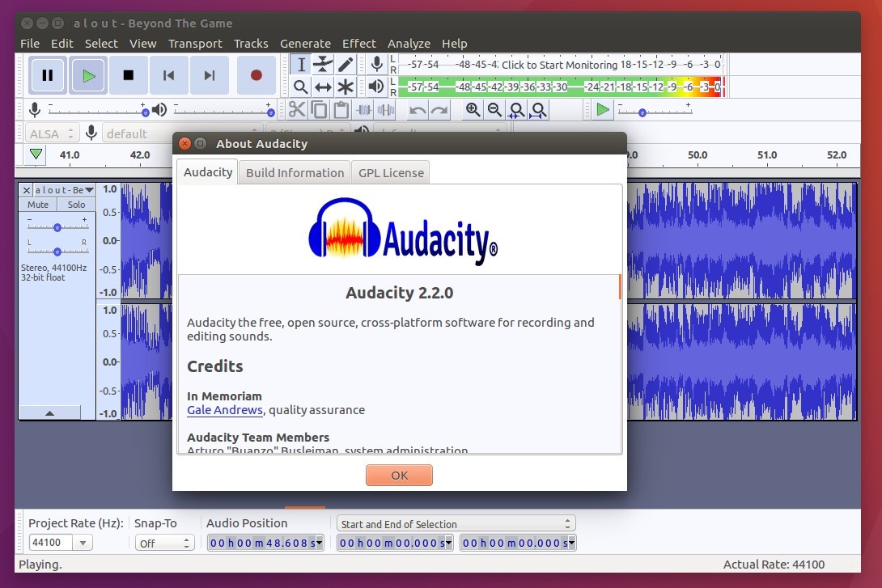882x588 pixels.
Task: Select the Draw pencil tool
Action: click(346, 64)
